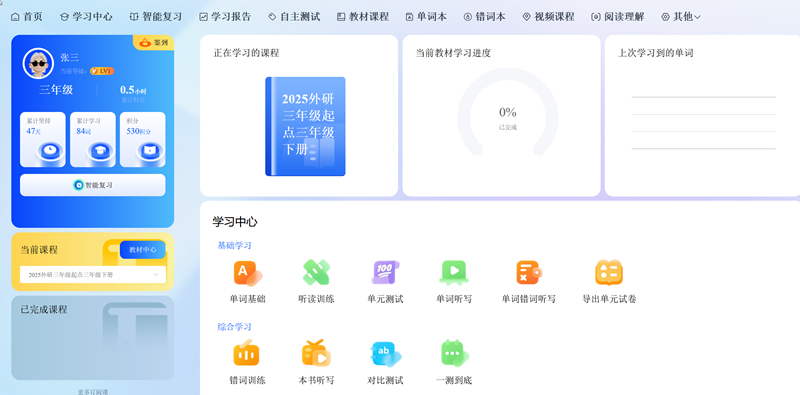The width and height of the screenshot is (800, 395).
Task: Click the 530积分 points value
Action: point(139,131)
